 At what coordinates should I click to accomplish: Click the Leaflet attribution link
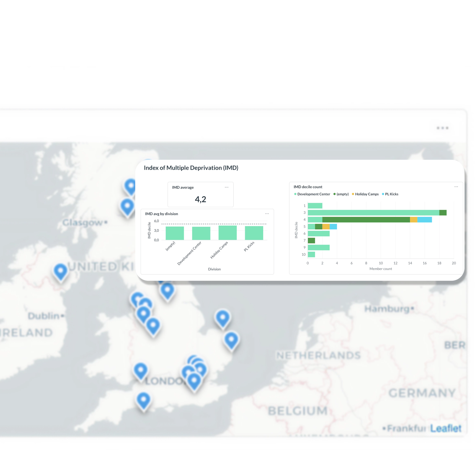446,428
